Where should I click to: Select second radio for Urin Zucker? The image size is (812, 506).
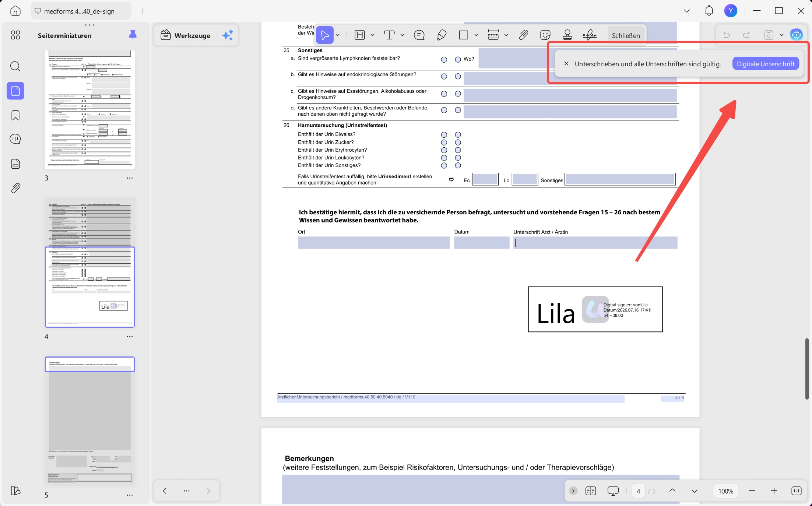(458, 143)
